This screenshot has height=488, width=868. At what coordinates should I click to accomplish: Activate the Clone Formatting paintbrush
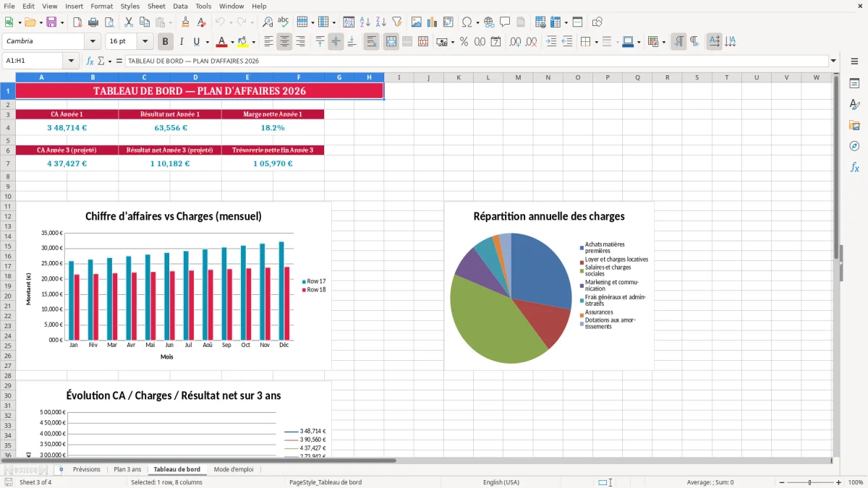[186, 22]
